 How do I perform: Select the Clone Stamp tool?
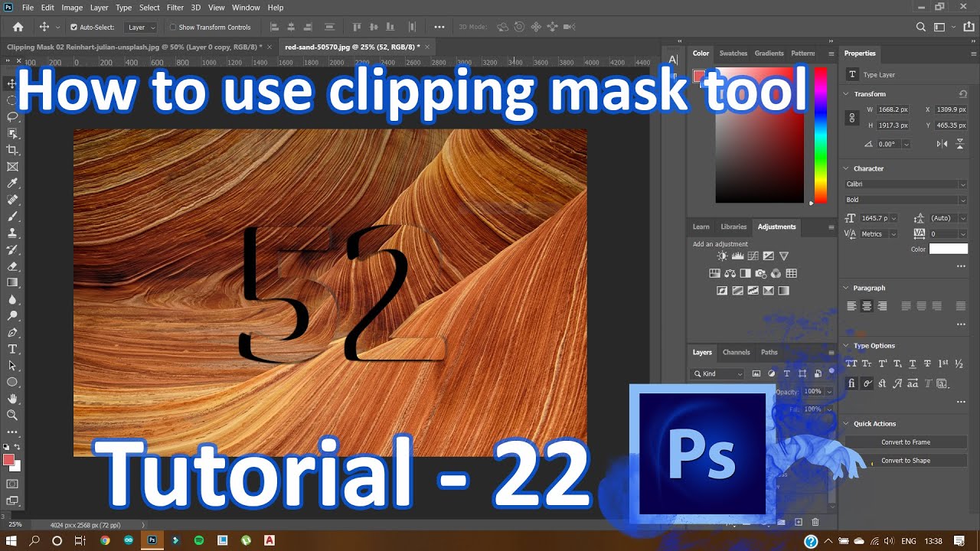coord(12,233)
